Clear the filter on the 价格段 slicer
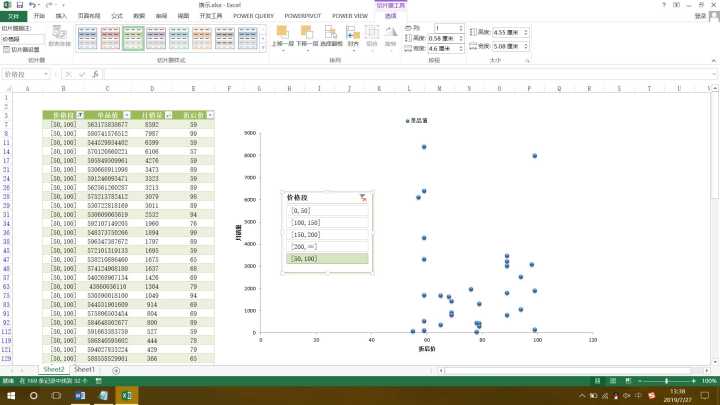 tap(363, 199)
